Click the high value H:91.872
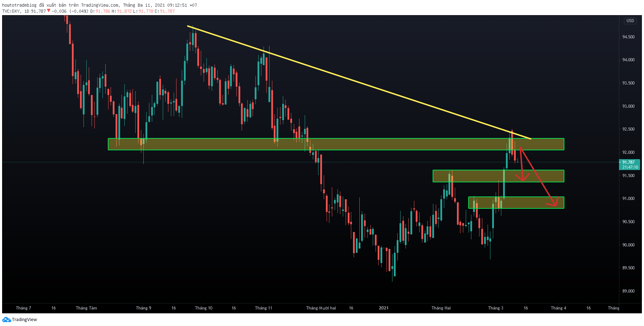The height and width of the screenshot is (326, 644). 122,11
